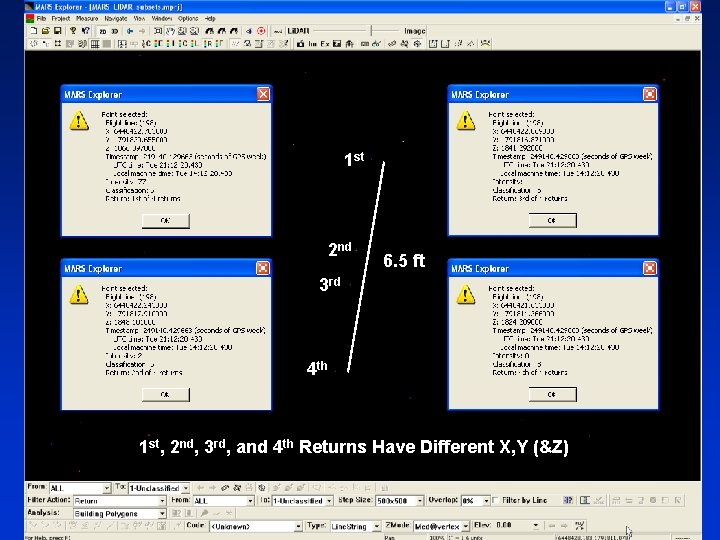Click OK in the 4th of 4 returns dialog

pyautogui.click(x=552, y=394)
